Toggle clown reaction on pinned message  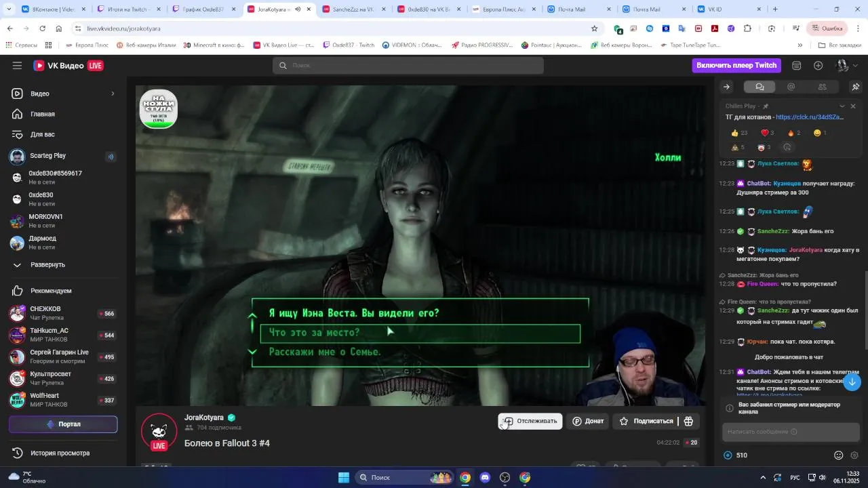(764, 147)
